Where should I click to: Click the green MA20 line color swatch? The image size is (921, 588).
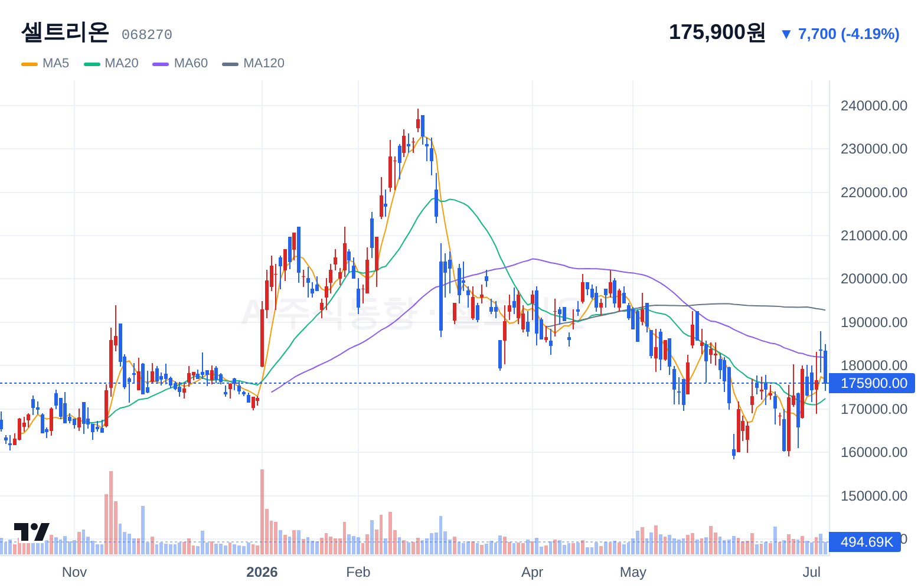coord(92,64)
